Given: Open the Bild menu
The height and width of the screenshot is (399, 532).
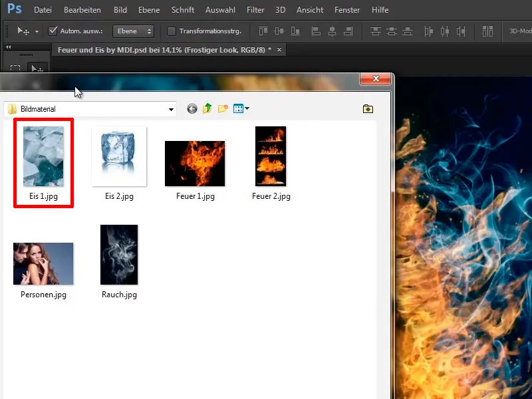Looking at the screenshot, I should pos(120,10).
